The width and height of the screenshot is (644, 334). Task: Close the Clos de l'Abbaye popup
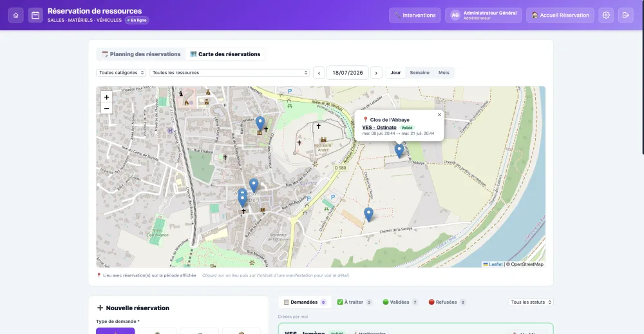[439, 115]
